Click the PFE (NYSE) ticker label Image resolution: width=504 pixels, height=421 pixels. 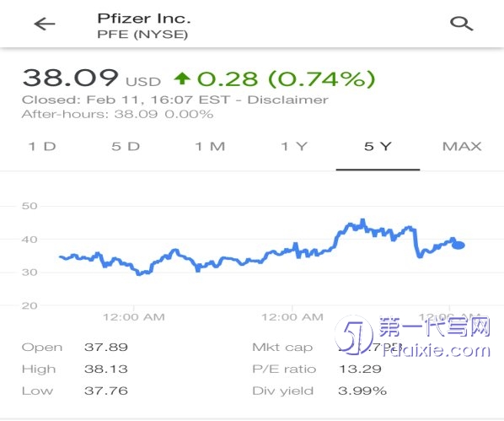142,35
